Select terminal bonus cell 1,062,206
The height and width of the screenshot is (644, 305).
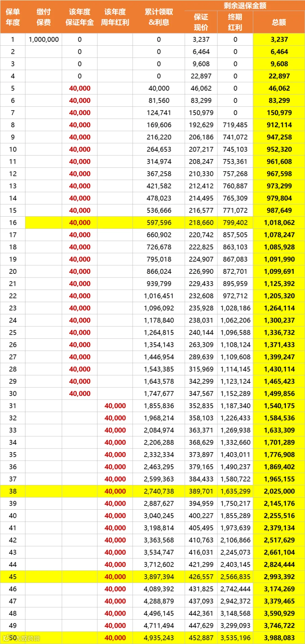235,320
